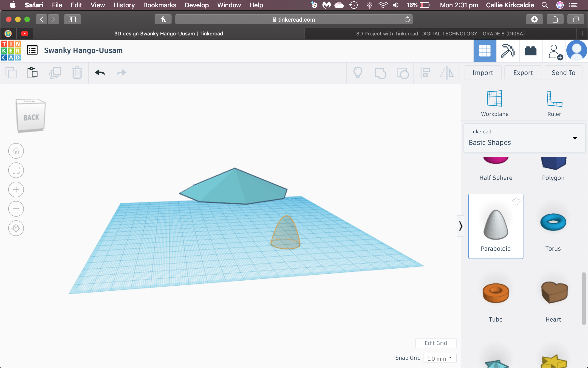
Task: Switch to Swanky Hango-Uusam browser tab
Action: pyautogui.click(x=169, y=34)
